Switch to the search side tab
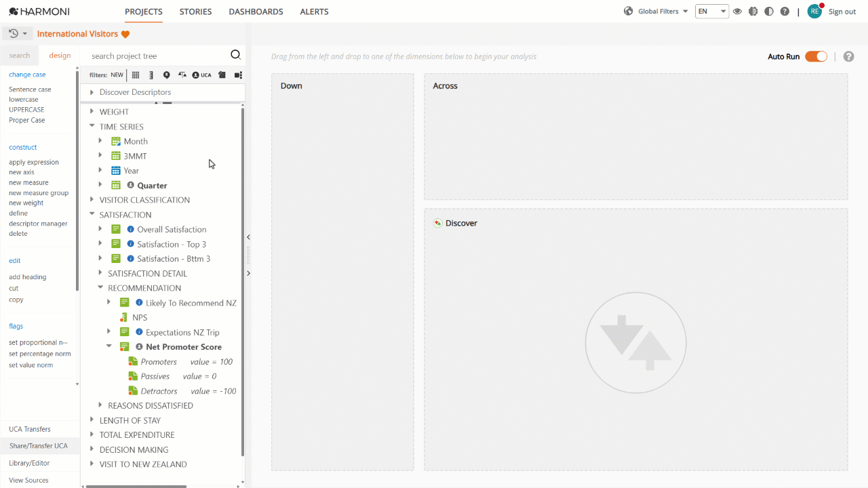This screenshot has height=488, width=868. tap(20, 56)
